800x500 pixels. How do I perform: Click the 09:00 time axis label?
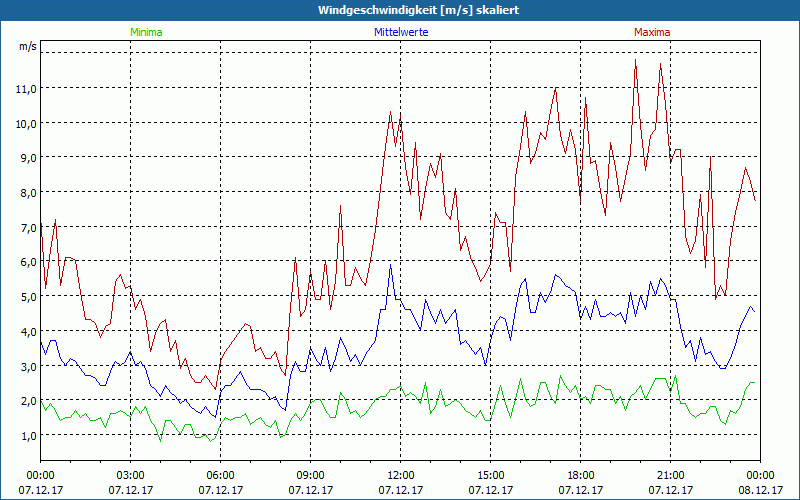[310, 476]
